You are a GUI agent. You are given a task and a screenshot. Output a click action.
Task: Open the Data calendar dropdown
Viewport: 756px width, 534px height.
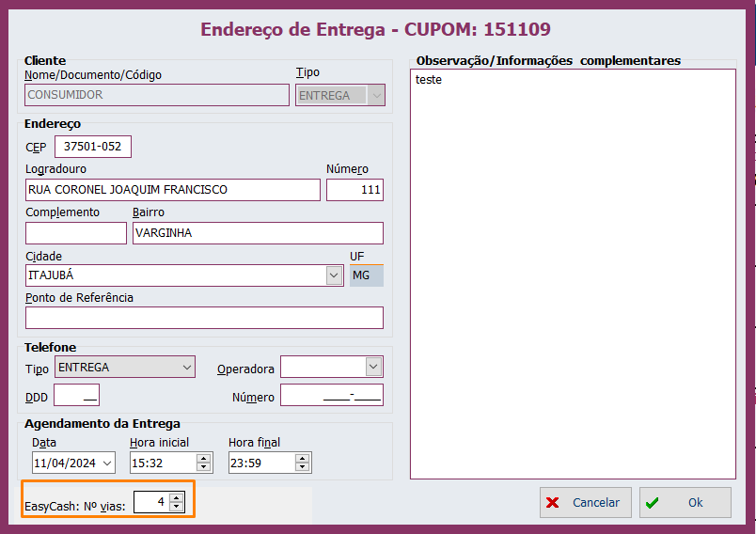coord(106,463)
